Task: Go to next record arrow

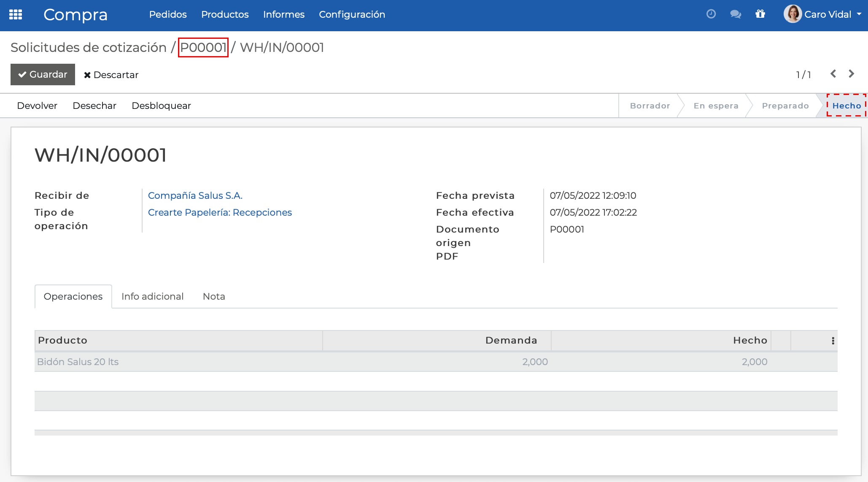Action: [851, 74]
